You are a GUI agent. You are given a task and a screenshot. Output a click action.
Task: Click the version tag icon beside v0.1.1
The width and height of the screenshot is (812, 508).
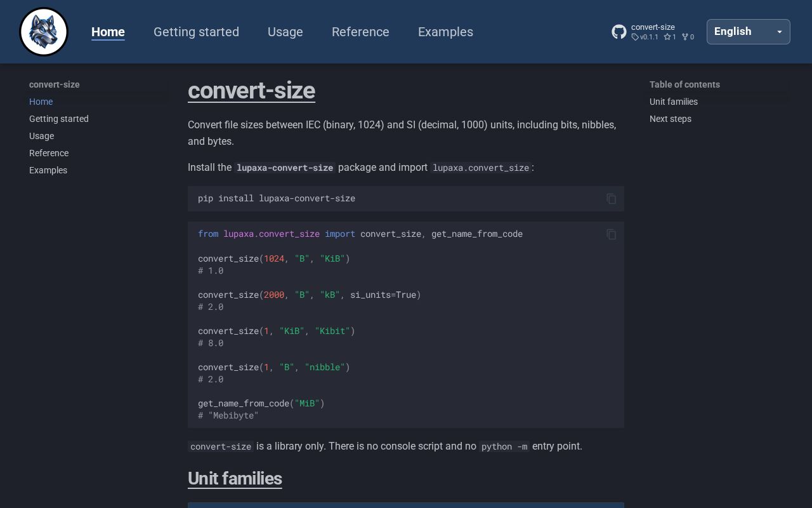635,37
